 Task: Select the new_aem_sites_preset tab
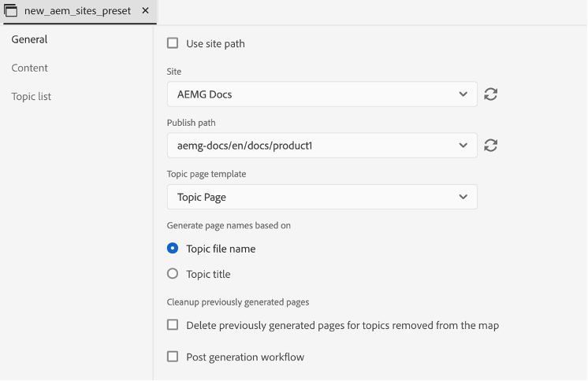tap(76, 11)
